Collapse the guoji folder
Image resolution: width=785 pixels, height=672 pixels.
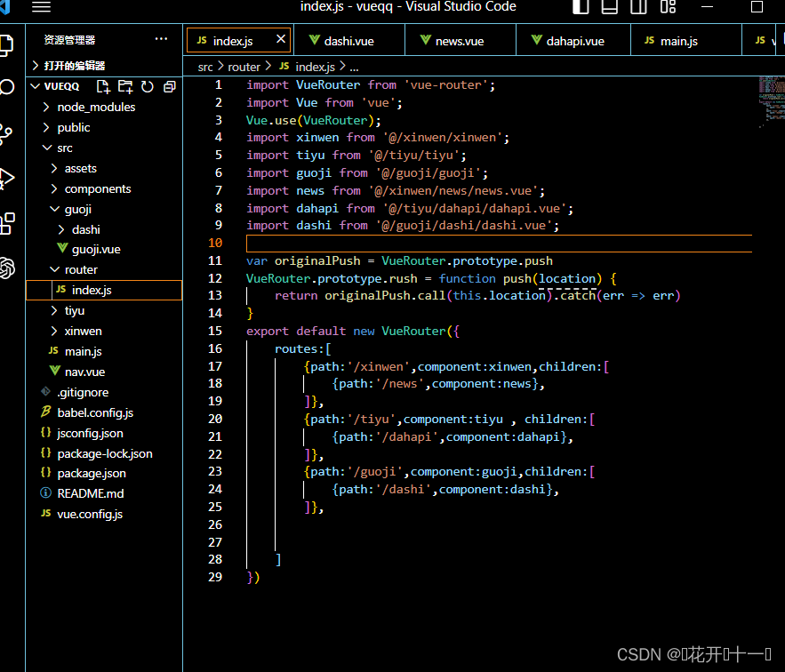pos(104,209)
